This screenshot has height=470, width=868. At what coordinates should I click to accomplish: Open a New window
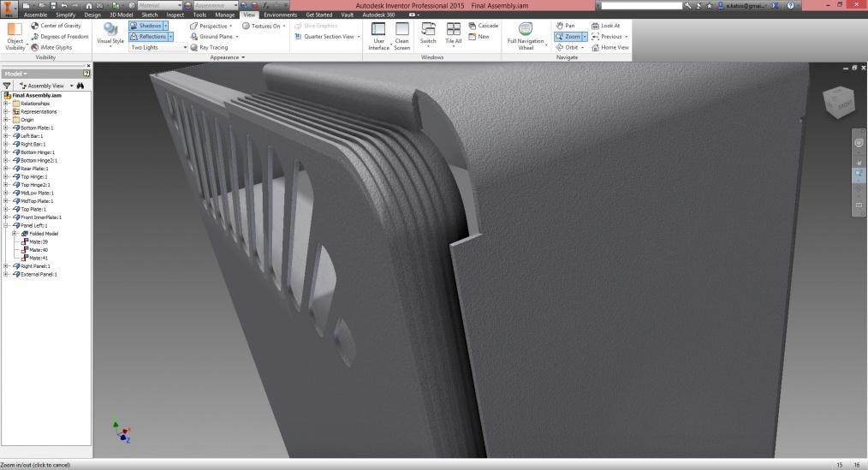click(479, 37)
